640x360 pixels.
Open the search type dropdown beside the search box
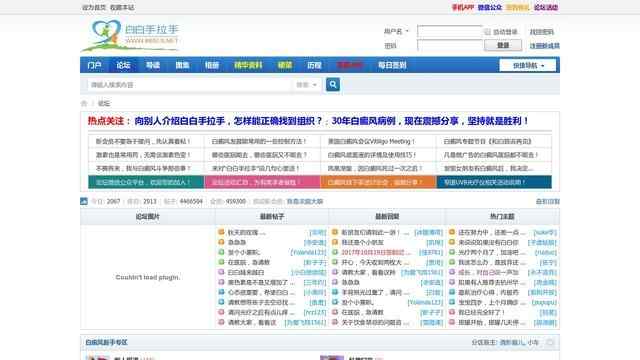[x=306, y=85]
